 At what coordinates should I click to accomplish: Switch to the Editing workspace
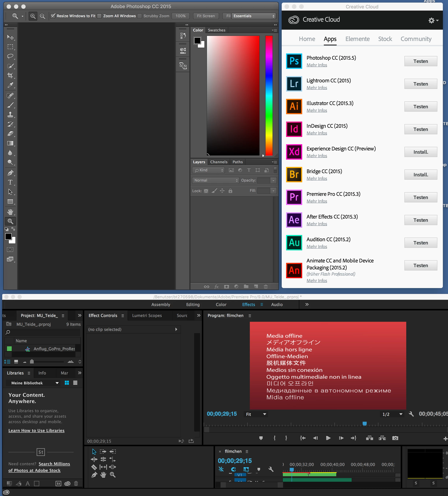tap(193, 305)
